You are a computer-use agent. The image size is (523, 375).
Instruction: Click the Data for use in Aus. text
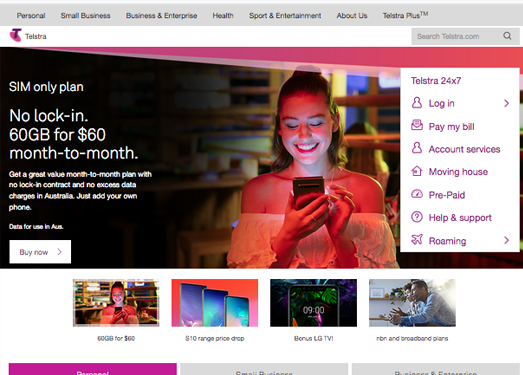[36, 227]
